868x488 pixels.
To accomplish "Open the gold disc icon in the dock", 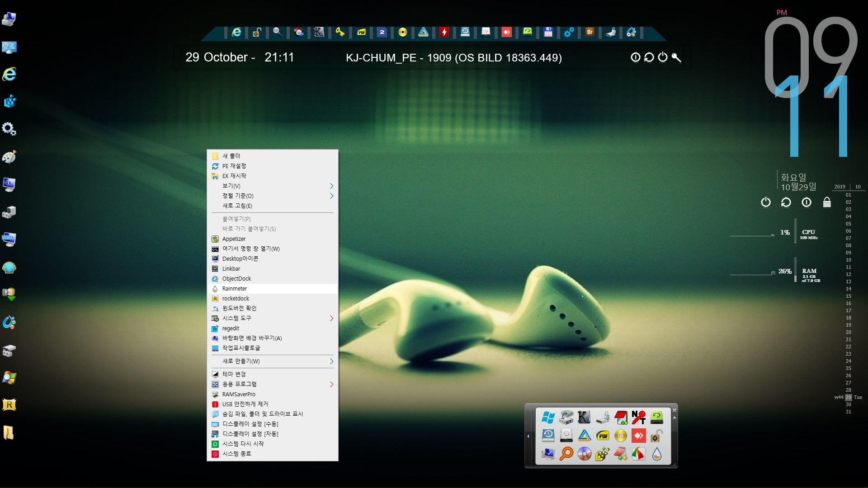I will tap(621, 436).
